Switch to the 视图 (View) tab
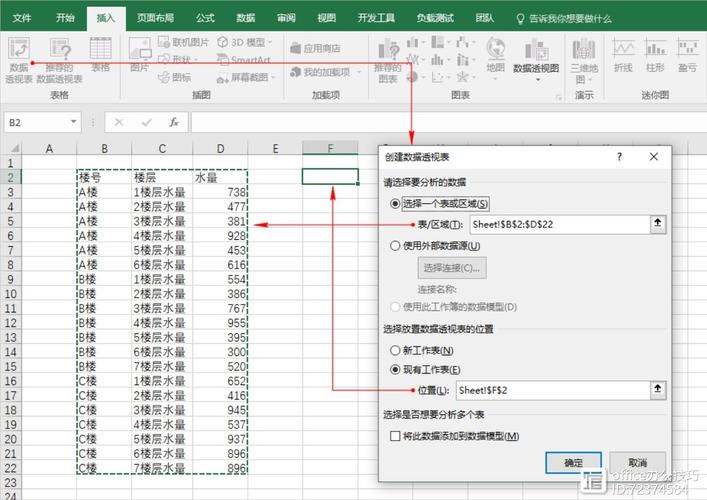 326,18
